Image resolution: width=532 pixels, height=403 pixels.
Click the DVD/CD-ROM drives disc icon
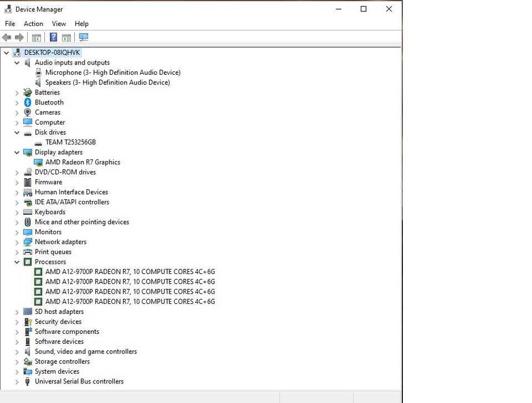click(28, 172)
